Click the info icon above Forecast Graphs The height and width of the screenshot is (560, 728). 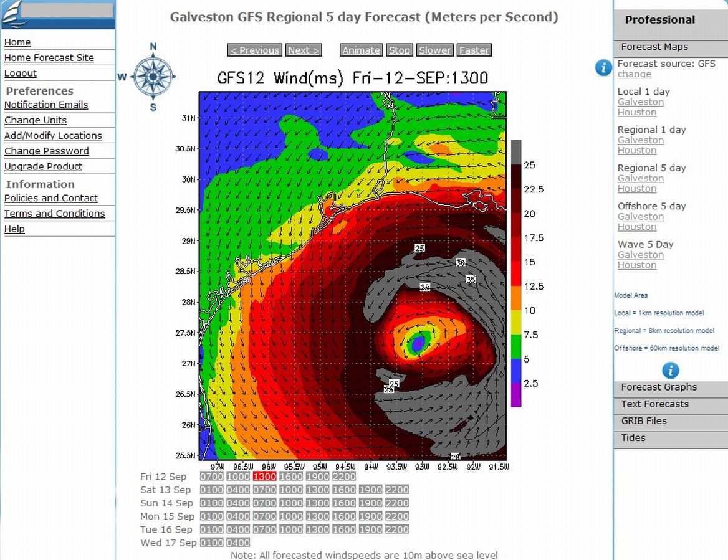click(x=670, y=371)
